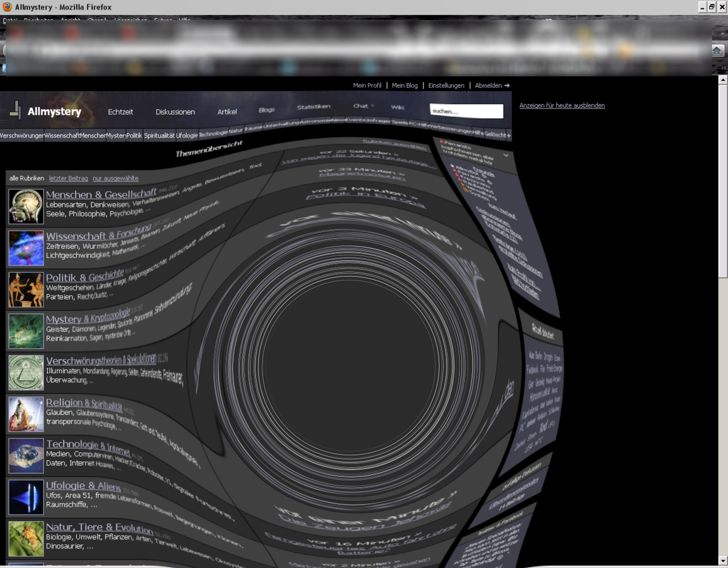Click the Verschwörungstheorien pyramid eye thumbnail
Screen dimensions: 728x568
(26, 373)
